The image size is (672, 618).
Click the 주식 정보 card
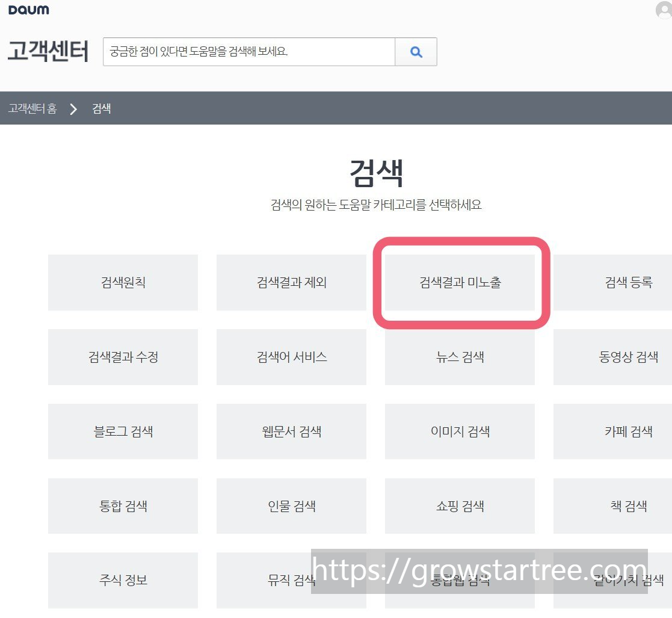(123, 580)
